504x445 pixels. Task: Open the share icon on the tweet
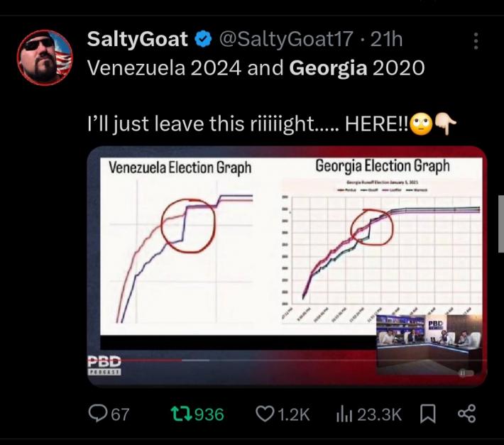[466, 414]
